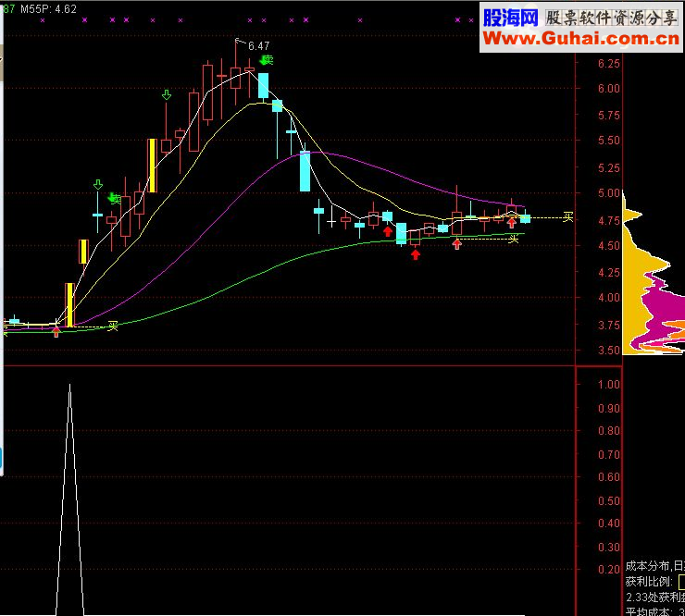Click the 6.25 label on the price axis
Screen dimensions: 685x616
[608, 64]
